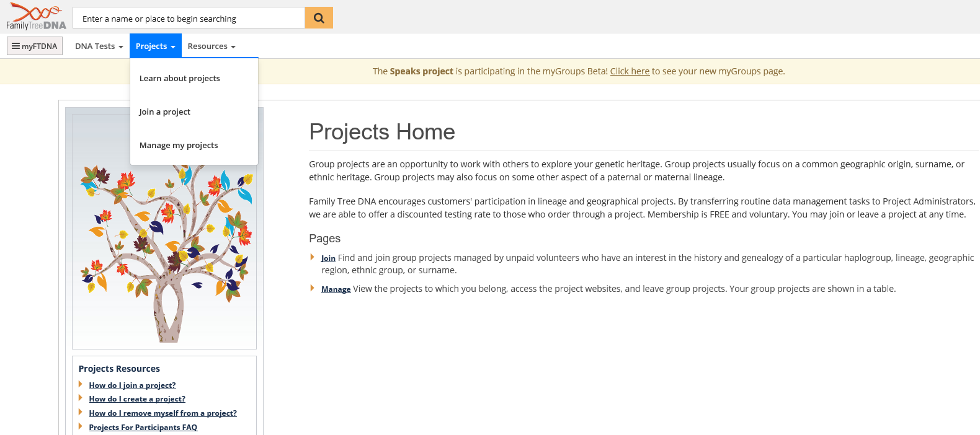The image size is (980, 435).
Task: Select Learn about projects menu item
Action: [180, 79]
